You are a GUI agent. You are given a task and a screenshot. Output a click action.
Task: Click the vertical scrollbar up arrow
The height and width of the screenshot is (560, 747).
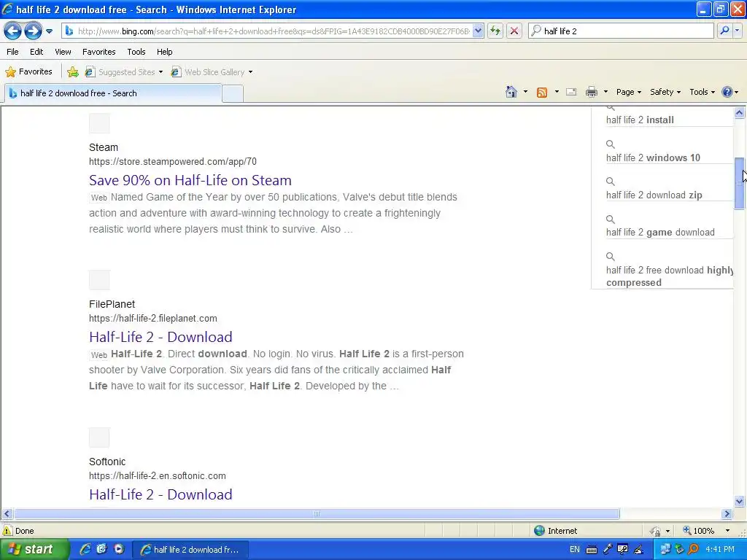[x=740, y=113]
